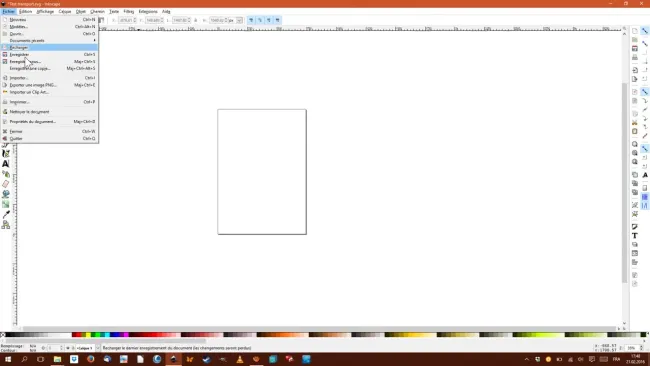Open Firefox from the taskbar
650x366 pixels.
pyautogui.click(x=90, y=359)
